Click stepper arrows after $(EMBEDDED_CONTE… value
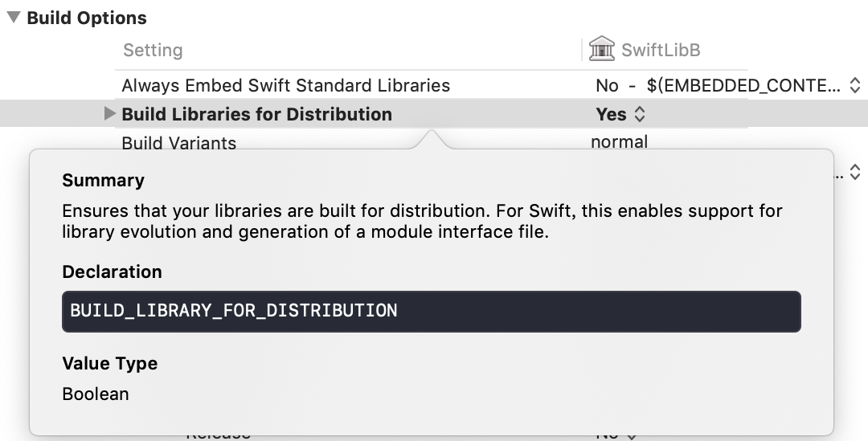The height and width of the screenshot is (441, 868). point(855,85)
